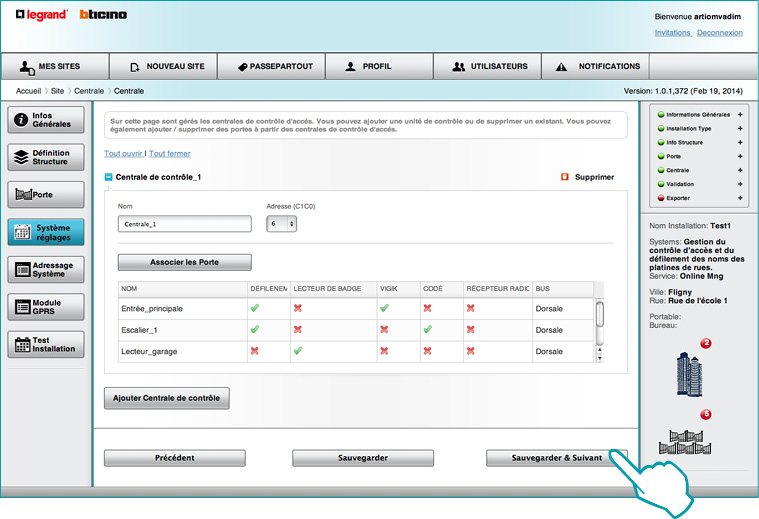Toggle Code status for Escalier_1 row
Screen dimensions: 759x519
coord(427,329)
